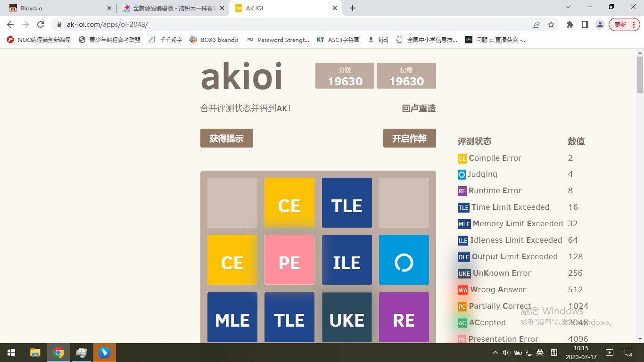Click the Chrome icon in the taskbar
The image size is (644, 362).
(x=58, y=353)
